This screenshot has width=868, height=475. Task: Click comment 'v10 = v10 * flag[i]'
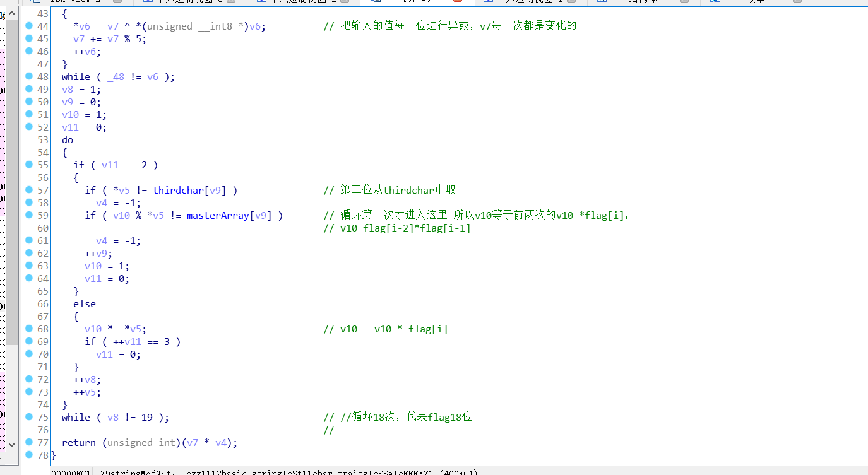[x=386, y=329]
